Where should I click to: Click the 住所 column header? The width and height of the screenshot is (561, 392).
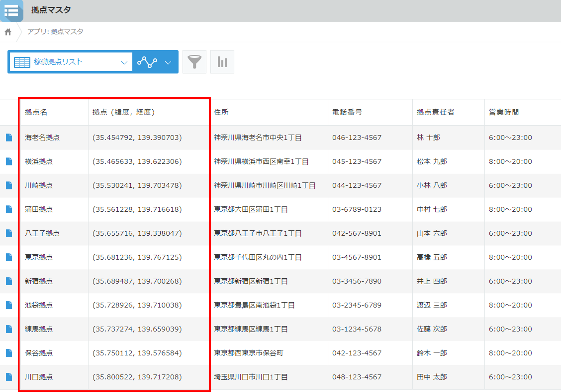[x=221, y=112]
